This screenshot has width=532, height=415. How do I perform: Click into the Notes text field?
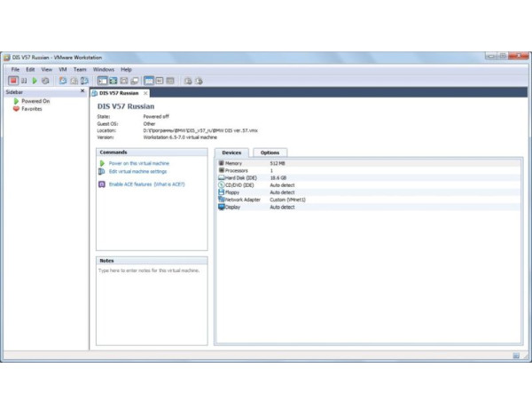click(x=151, y=301)
